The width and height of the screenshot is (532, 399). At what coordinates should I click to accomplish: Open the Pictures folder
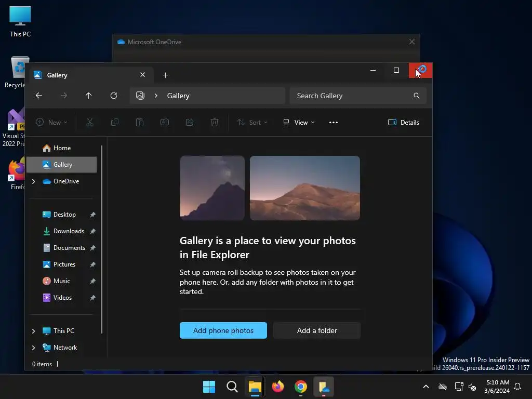pyautogui.click(x=61, y=264)
